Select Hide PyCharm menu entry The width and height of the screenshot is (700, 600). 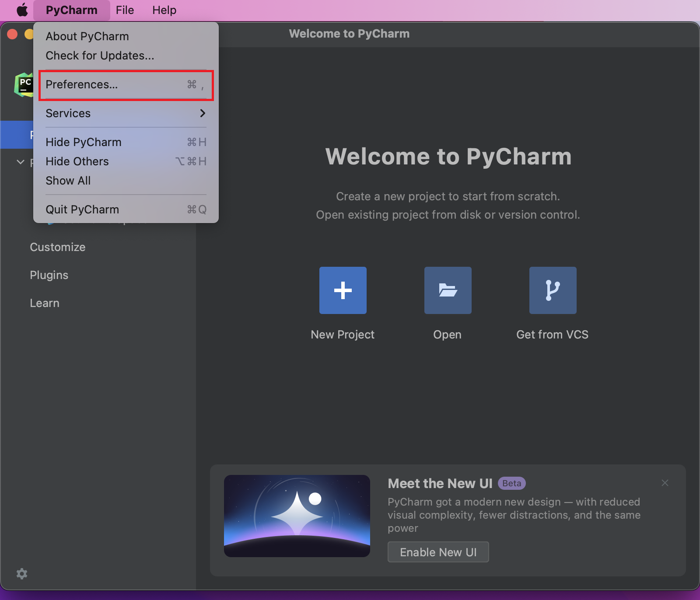click(126, 142)
